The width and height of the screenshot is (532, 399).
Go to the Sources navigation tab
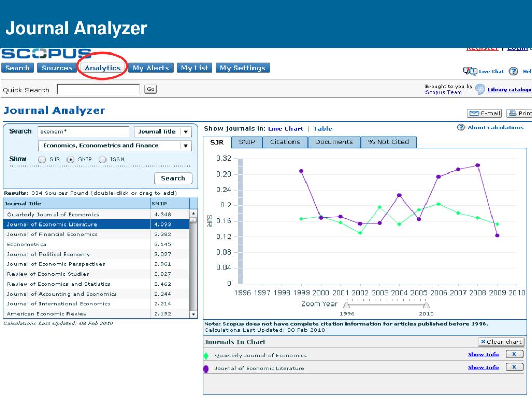57,68
